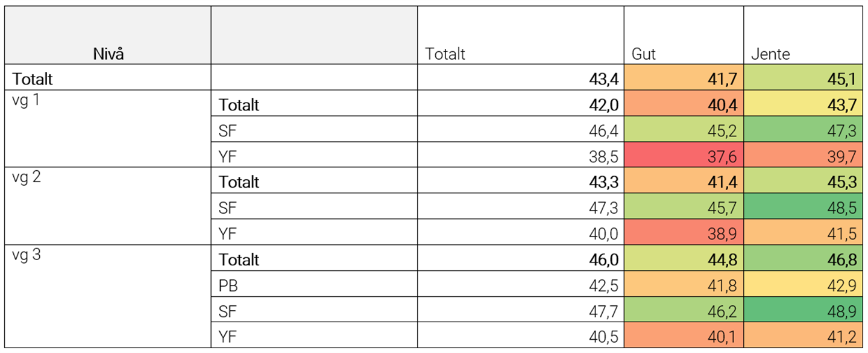Select the vg 1 SF total 46,4
Image resolution: width=868 pixels, height=353 pixels.
tap(521, 129)
